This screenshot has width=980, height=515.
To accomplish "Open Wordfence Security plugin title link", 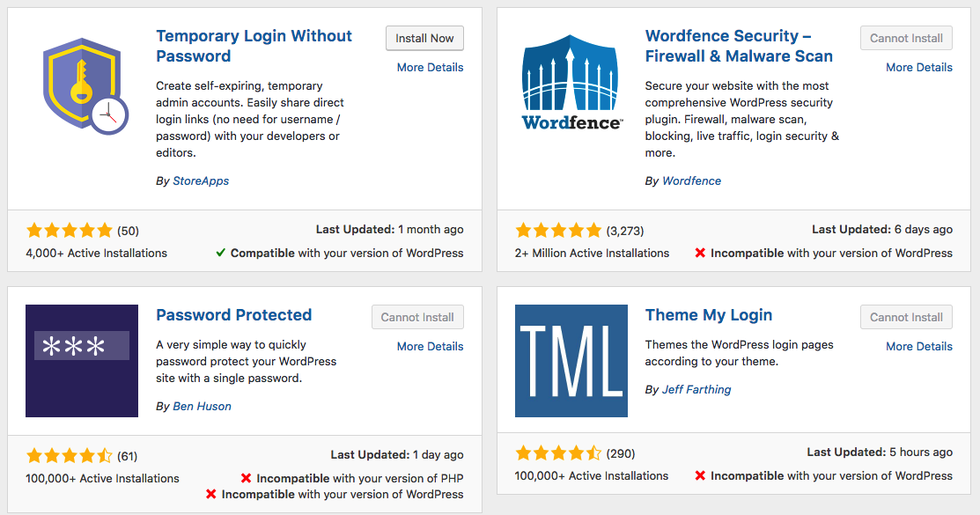I will [739, 46].
